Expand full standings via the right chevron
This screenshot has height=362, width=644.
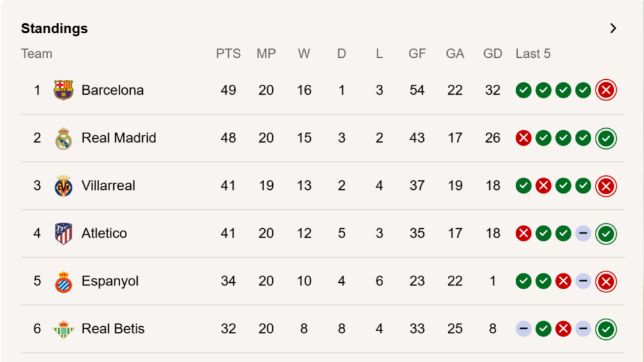[x=613, y=28]
